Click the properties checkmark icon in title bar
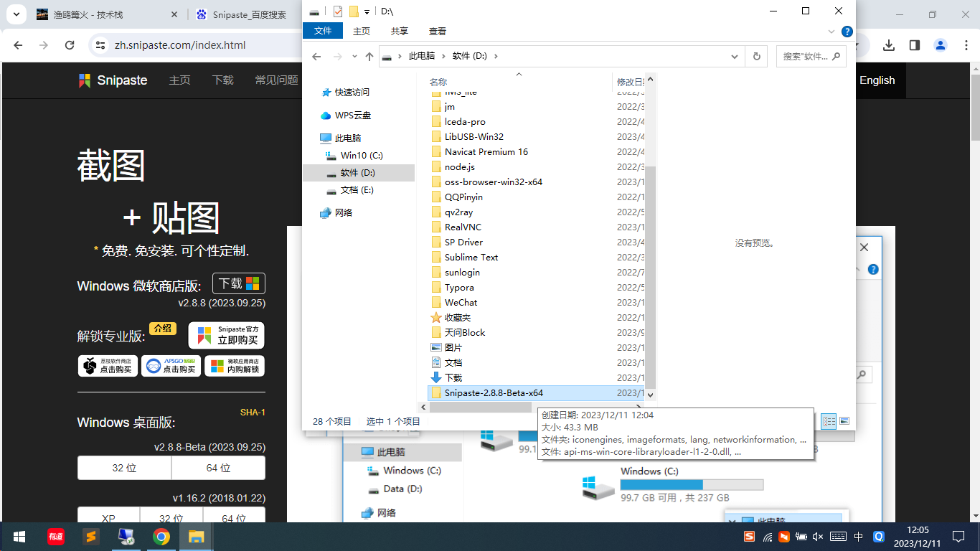 pos(338,11)
